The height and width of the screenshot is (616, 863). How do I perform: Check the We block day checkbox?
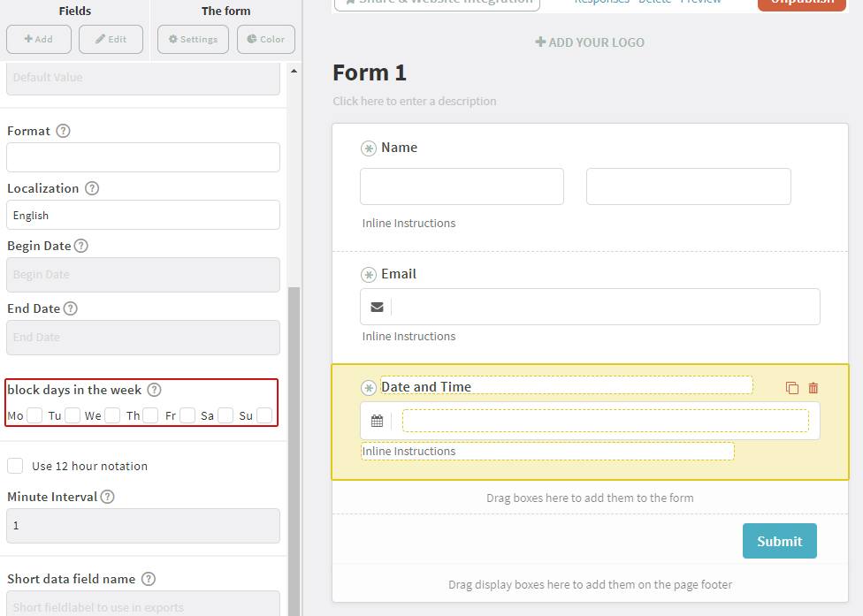pyautogui.click(x=112, y=415)
